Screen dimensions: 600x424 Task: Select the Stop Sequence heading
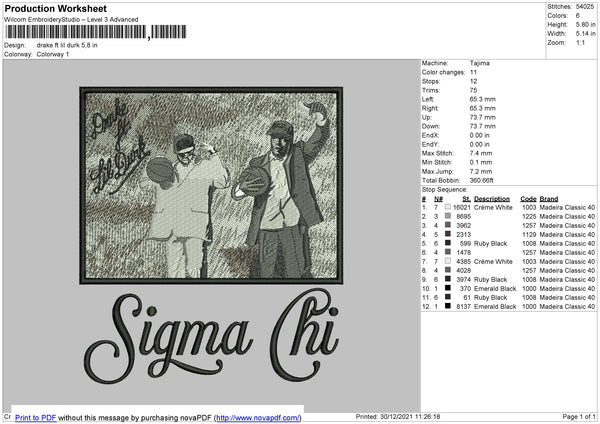445,190
